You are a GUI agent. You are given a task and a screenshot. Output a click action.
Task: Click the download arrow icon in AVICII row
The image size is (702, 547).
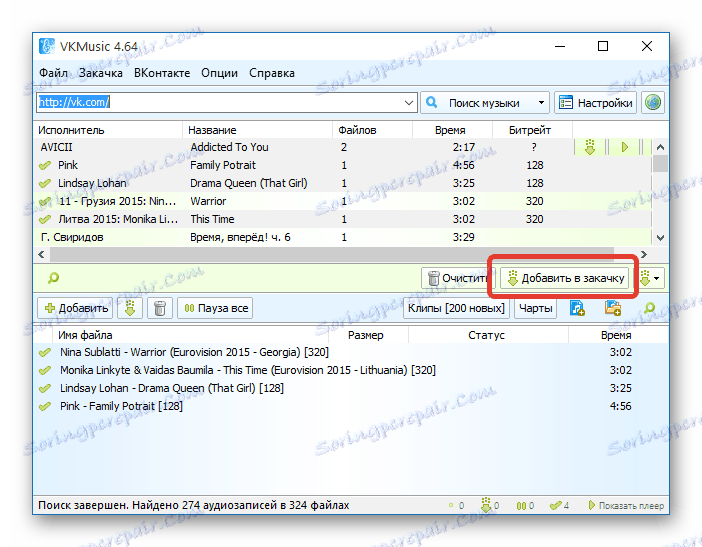tap(590, 147)
